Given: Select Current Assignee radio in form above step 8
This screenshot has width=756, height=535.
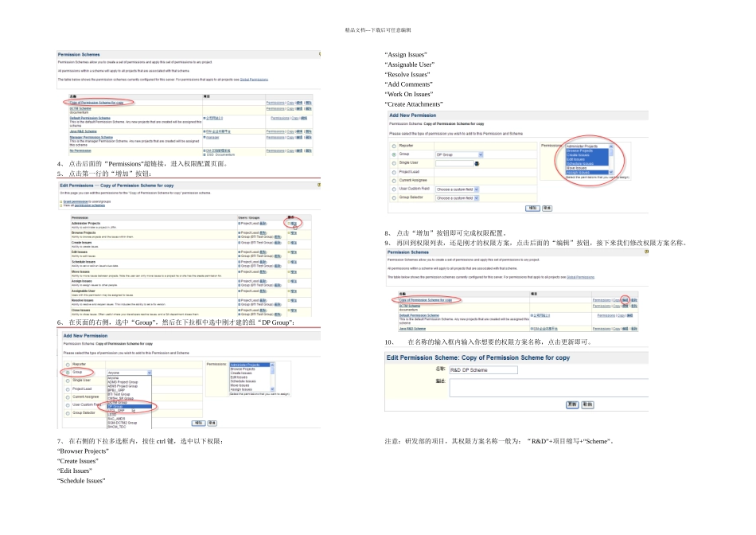Looking at the screenshot, I should (x=394, y=181).
